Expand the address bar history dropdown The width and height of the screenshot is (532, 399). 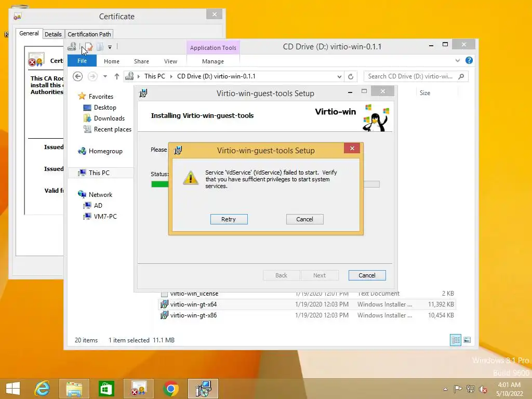339,76
